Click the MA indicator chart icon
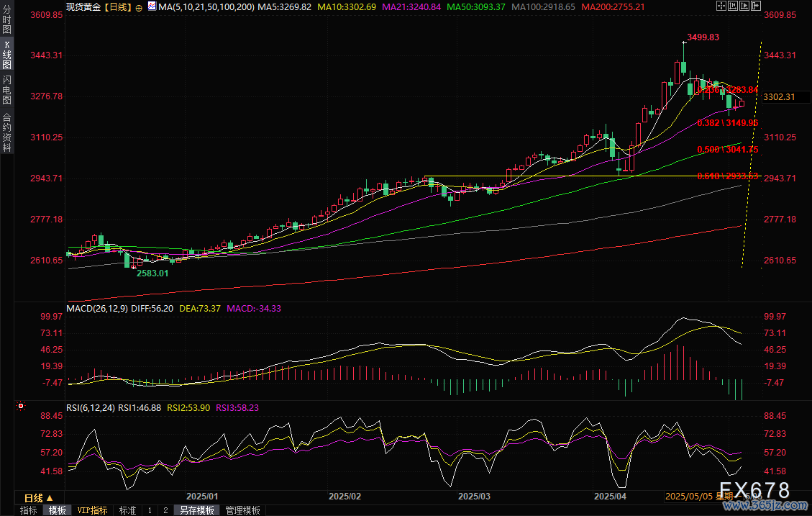Viewport: 812px width, 516px height. [151, 6]
